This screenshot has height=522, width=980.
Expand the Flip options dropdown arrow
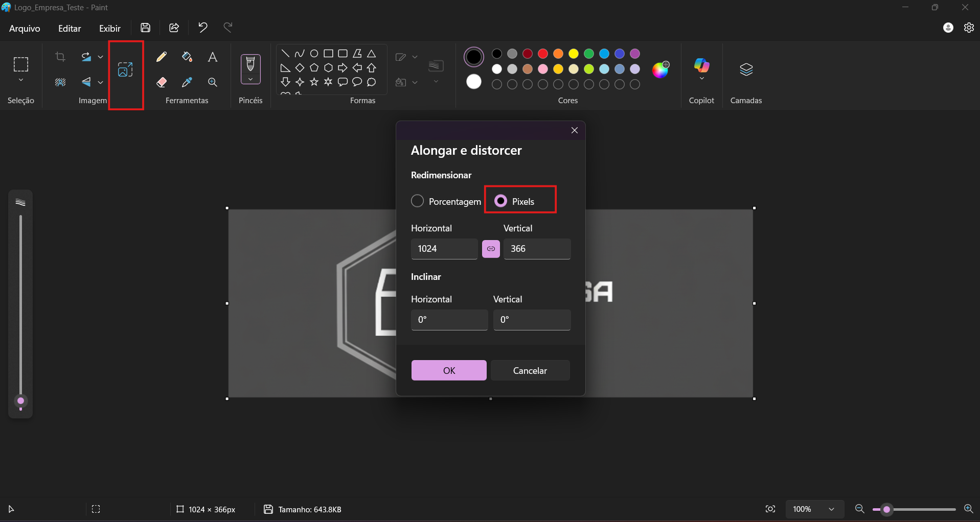[x=101, y=82]
